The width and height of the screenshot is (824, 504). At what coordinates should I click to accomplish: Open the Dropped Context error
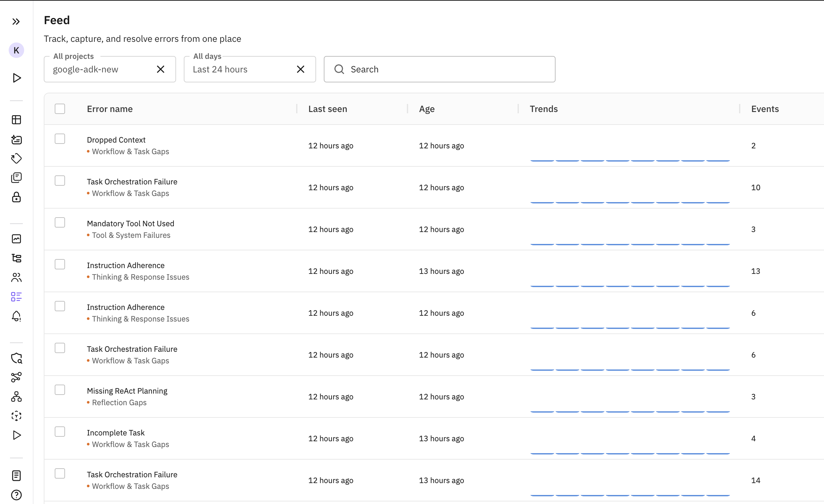(116, 140)
